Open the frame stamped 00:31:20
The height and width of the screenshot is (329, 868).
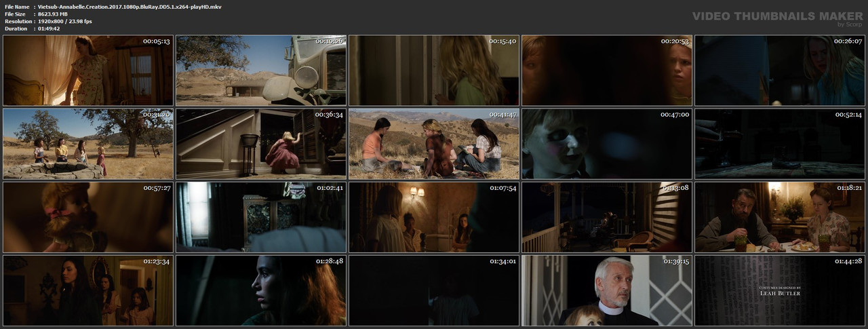(x=88, y=143)
